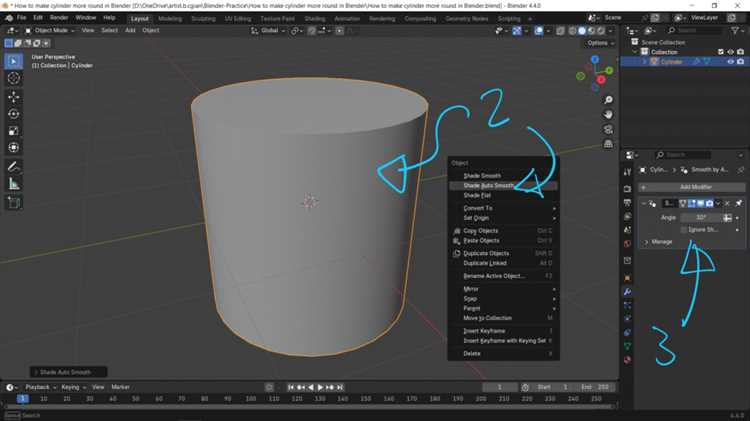Open the Set Origin submenu
Screen dimensions: 750x421
[504, 218]
